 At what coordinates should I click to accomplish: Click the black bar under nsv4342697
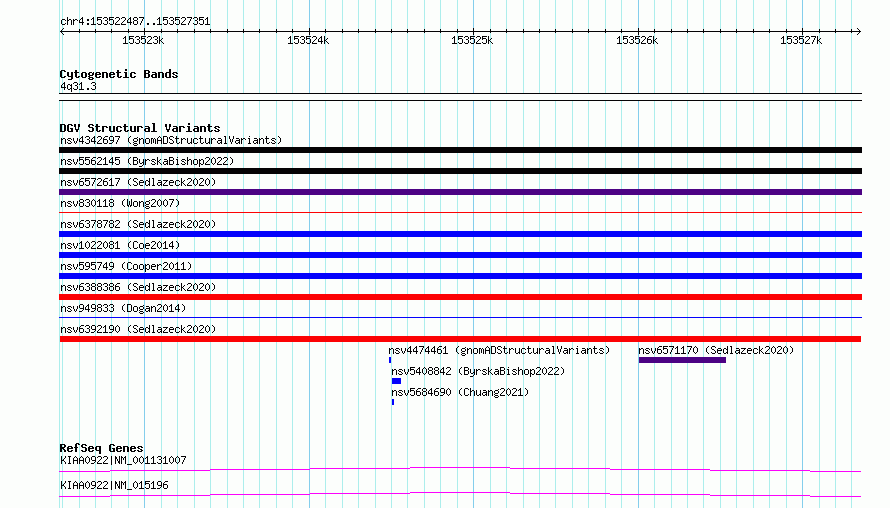click(460, 150)
